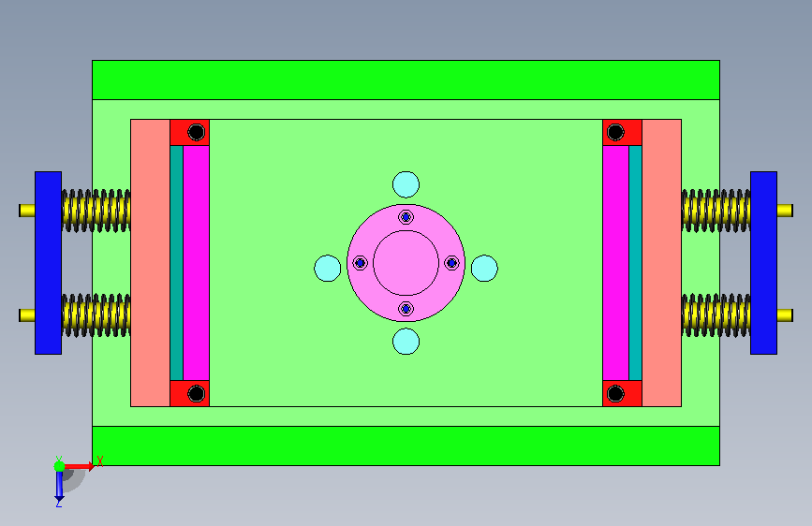Select the bottom bright green rail
This screenshot has width=812, height=526.
point(406,446)
